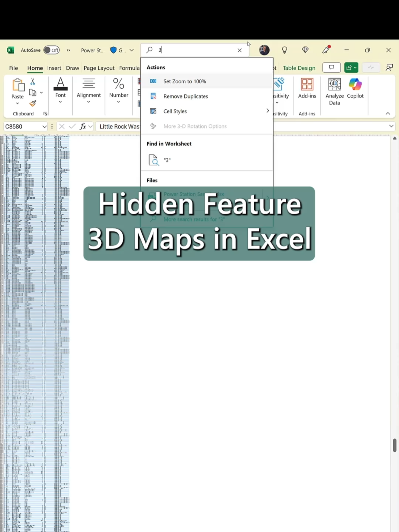Click the Excel app logo icon
This screenshot has width=399, height=532.
point(11,50)
